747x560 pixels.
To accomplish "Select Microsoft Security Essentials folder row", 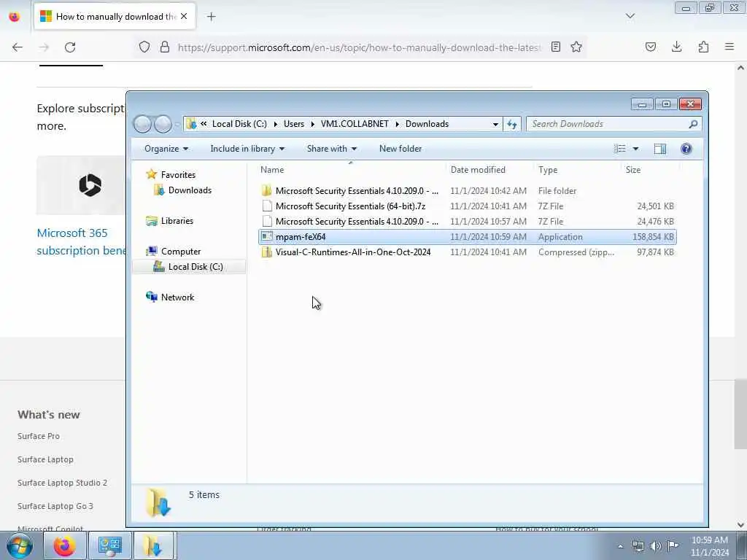I will (468, 191).
